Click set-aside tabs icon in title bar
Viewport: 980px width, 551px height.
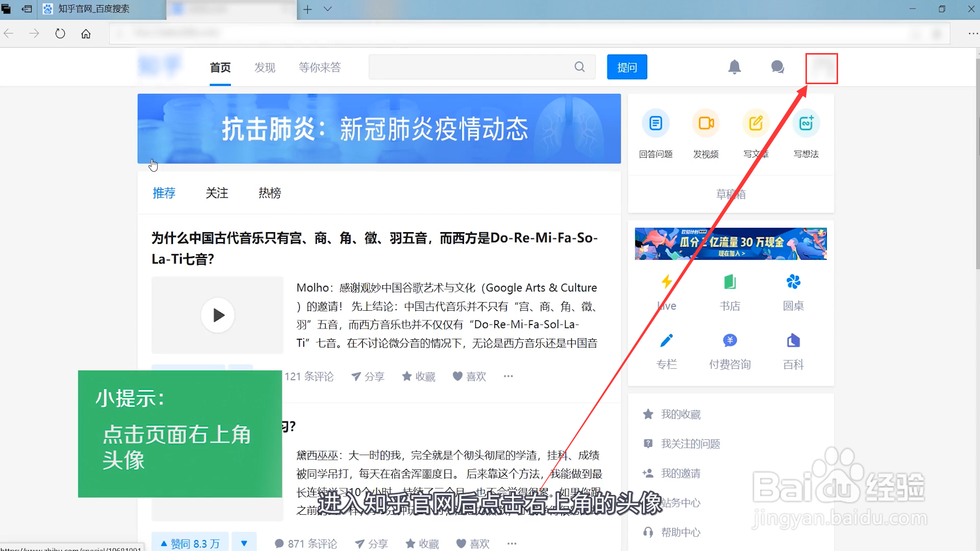(x=27, y=9)
